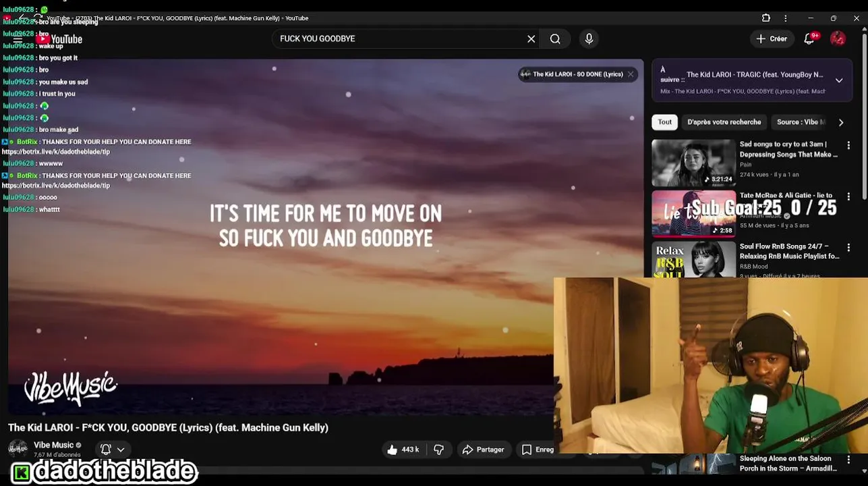Open the Sad songs to cry at 3am title
Viewport: 868px width, 486px height.
coord(788,149)
